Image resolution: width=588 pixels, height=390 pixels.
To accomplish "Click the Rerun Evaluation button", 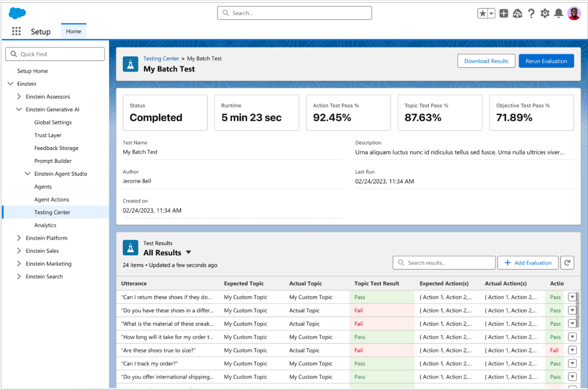I will pos(546,61).
